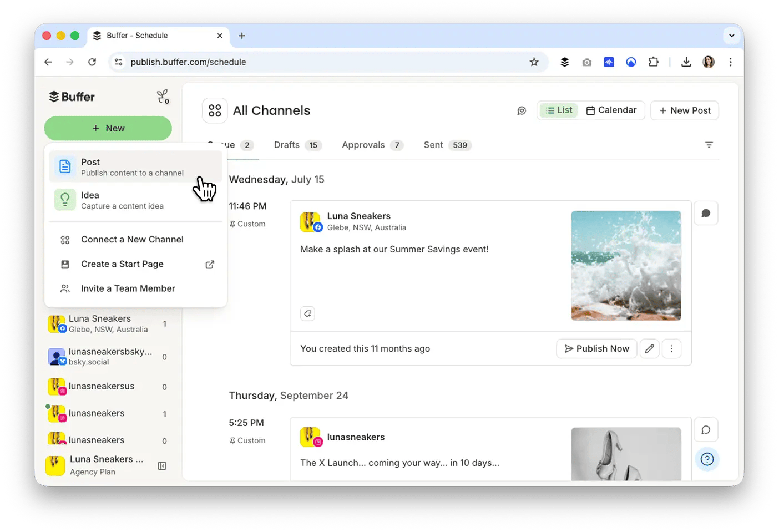The width and height of the screenshot is (779, 532).
Task: Select Idea from the New menu
Action: pos(135,200)
